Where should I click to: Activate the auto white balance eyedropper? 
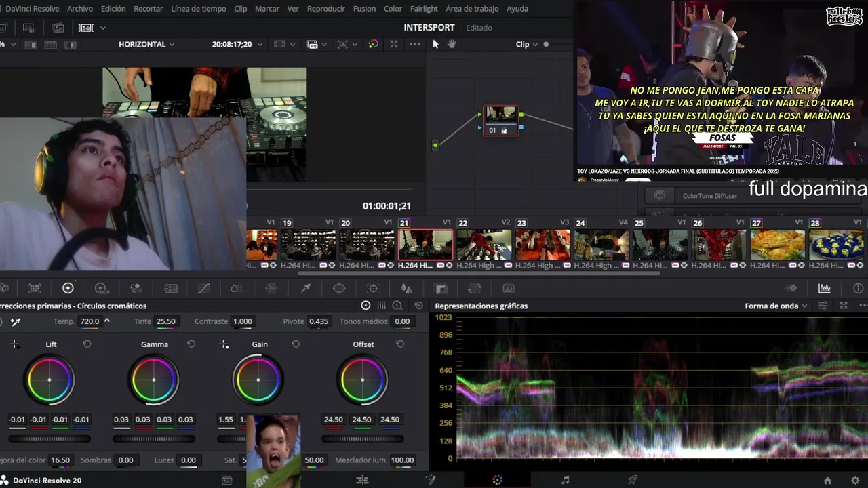15,321
